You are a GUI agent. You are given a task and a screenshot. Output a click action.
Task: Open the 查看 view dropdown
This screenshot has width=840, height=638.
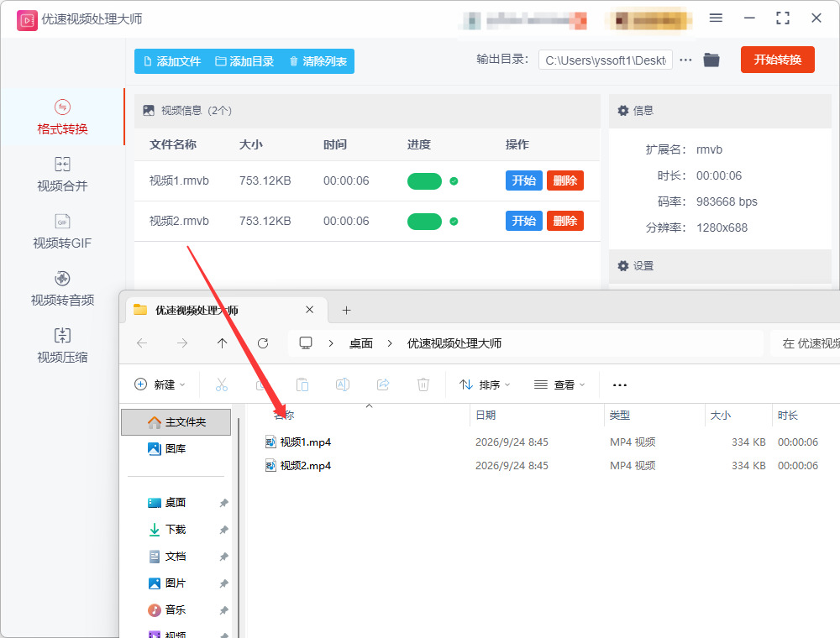click(x=559, y=384)
